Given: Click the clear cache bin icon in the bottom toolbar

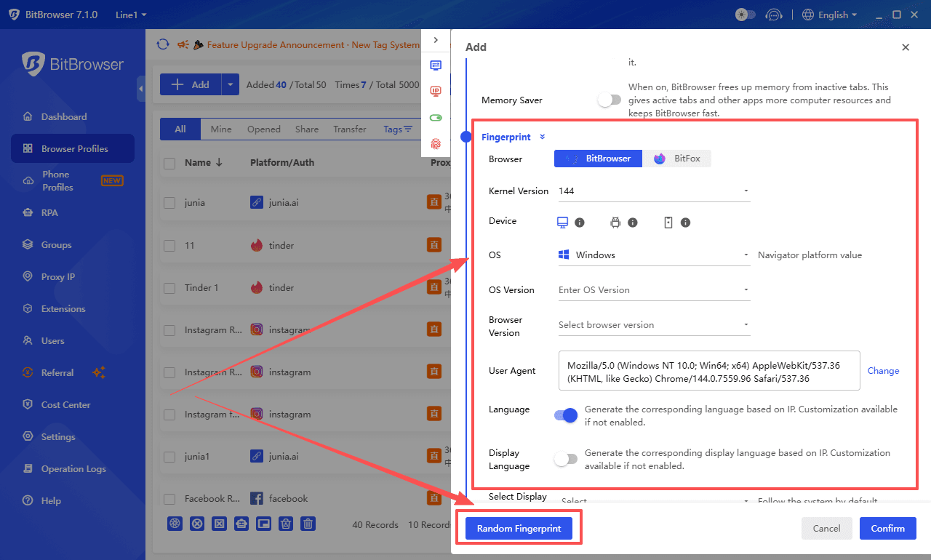Looking at the screenshot, I should [x=286, y=524].
